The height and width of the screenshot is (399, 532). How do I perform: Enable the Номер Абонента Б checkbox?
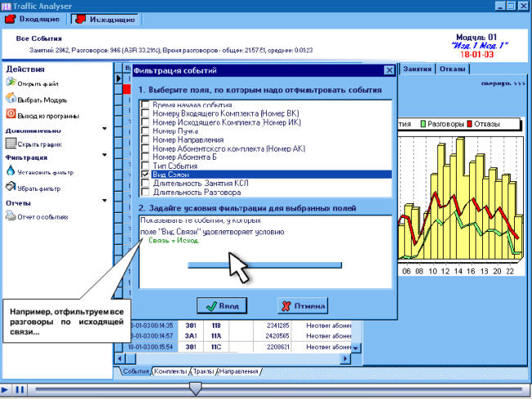pos(145,157)
